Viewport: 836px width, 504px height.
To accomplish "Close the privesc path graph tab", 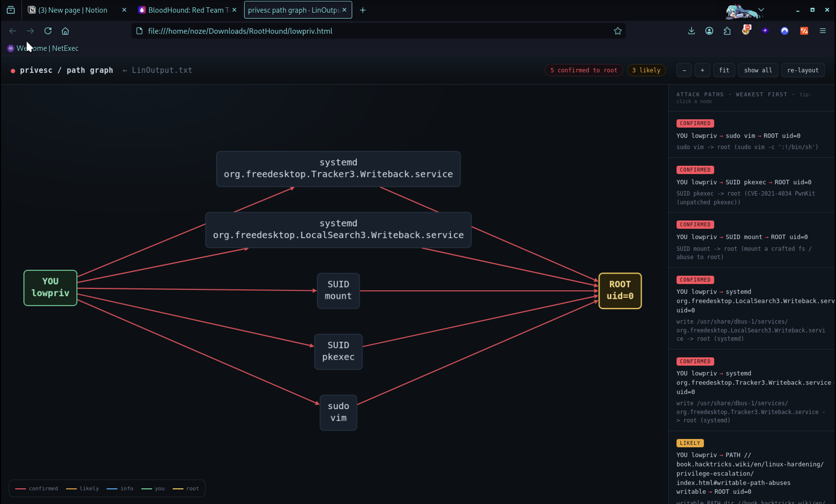I will pyautogui.click(x=344, y=10).
